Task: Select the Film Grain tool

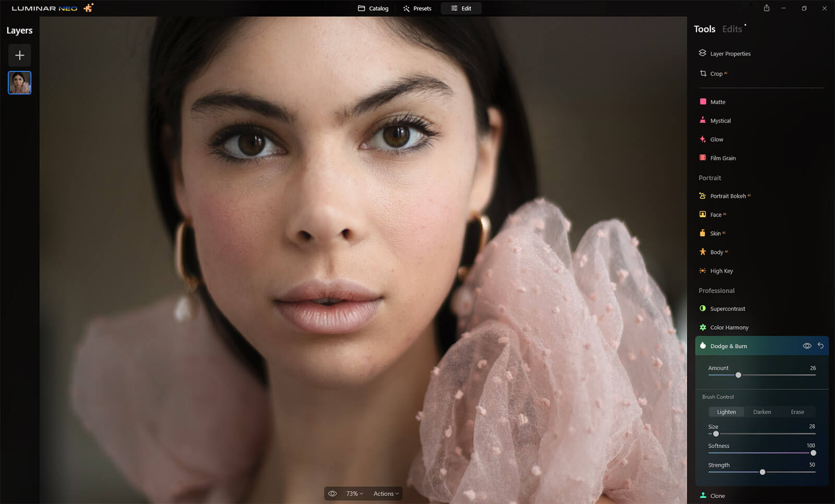Action: 722,158
